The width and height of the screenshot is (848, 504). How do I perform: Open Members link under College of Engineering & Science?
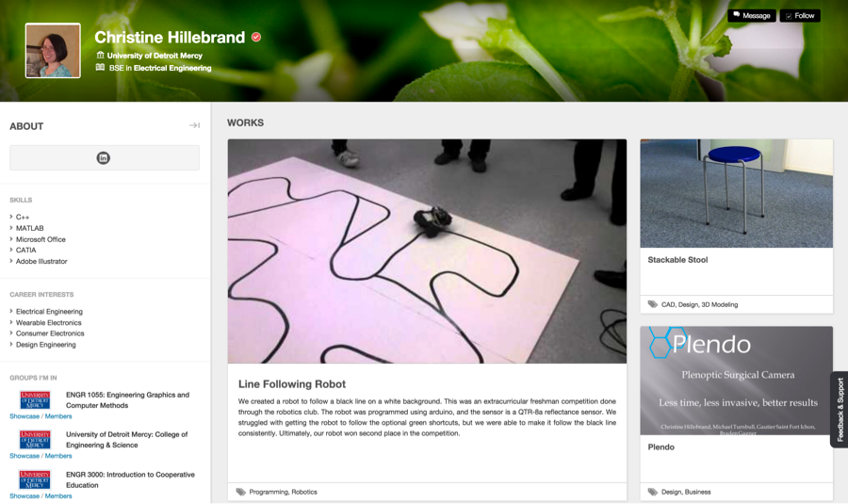point(58,456)
